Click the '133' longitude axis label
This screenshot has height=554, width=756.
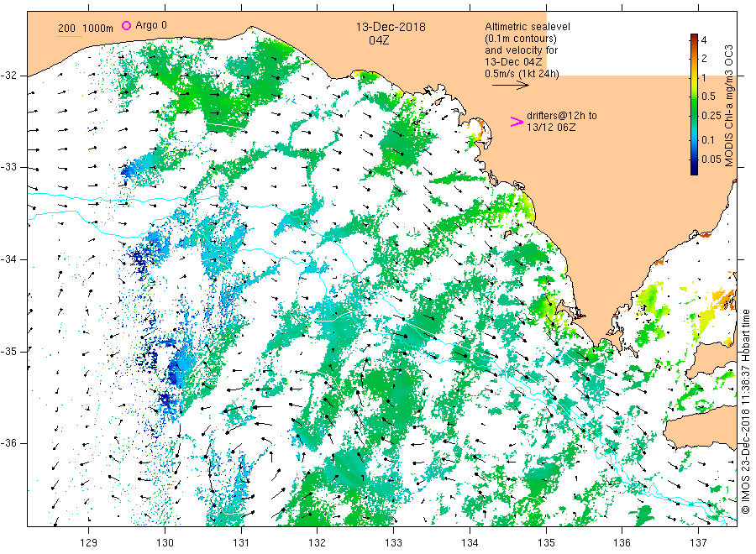(393, 543)
